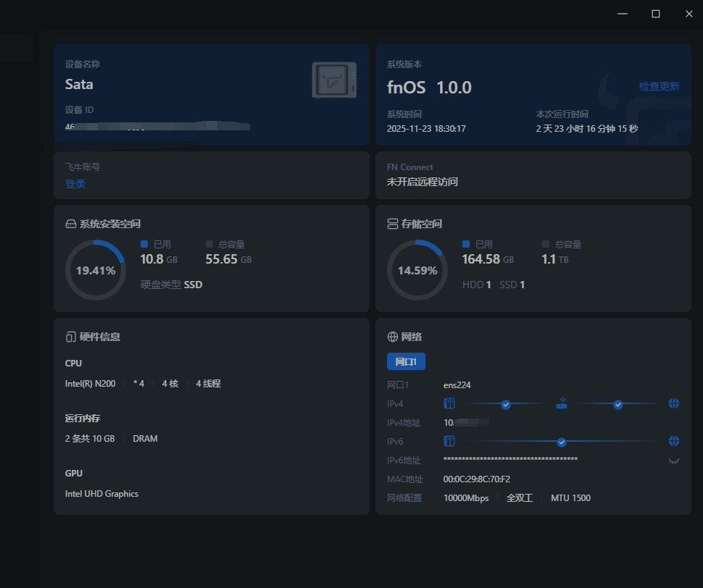Click the ens224 interface name
Image resolution: width=703 pixels, height=588 pixels.
[457, 385]
